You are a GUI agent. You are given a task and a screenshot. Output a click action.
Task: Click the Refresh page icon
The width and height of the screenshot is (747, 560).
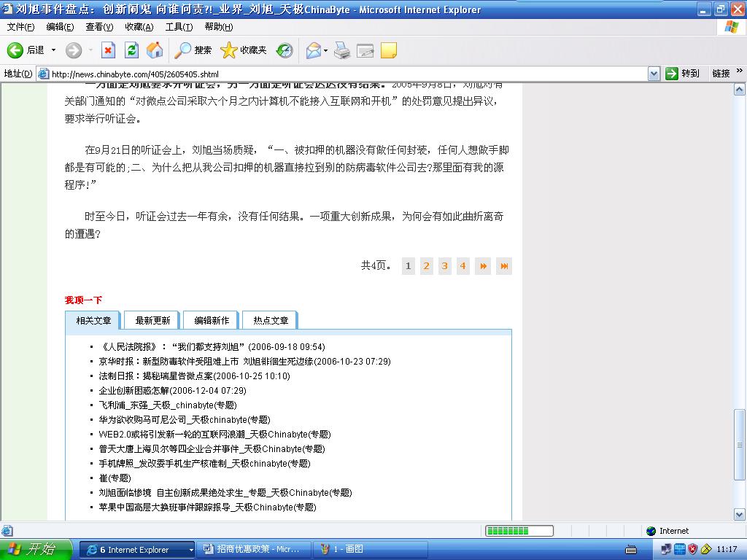(x=131, y=50)
